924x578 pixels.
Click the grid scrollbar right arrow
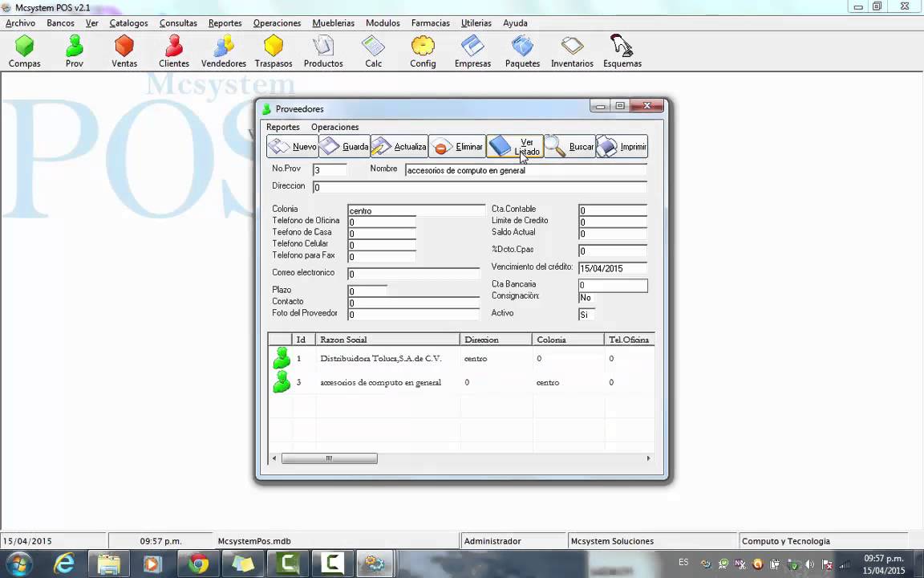tap(648, 458)
